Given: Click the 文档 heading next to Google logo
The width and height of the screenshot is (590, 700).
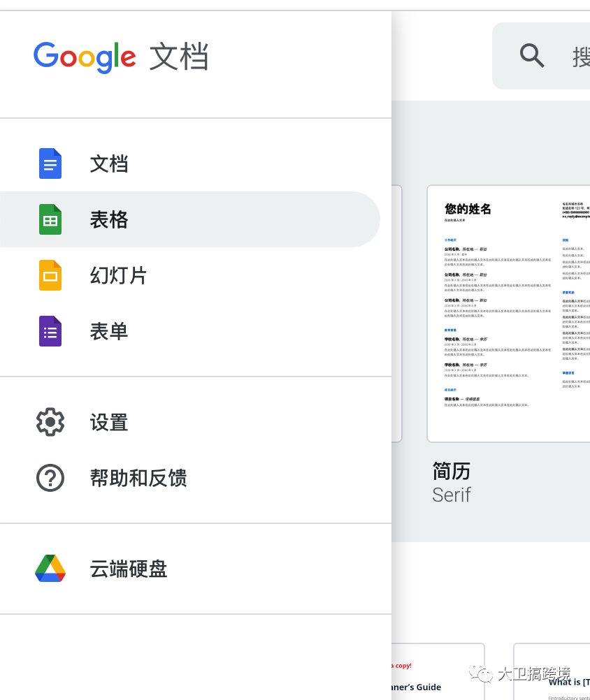Looking at the screenshot, I should (x=179, y=57).
